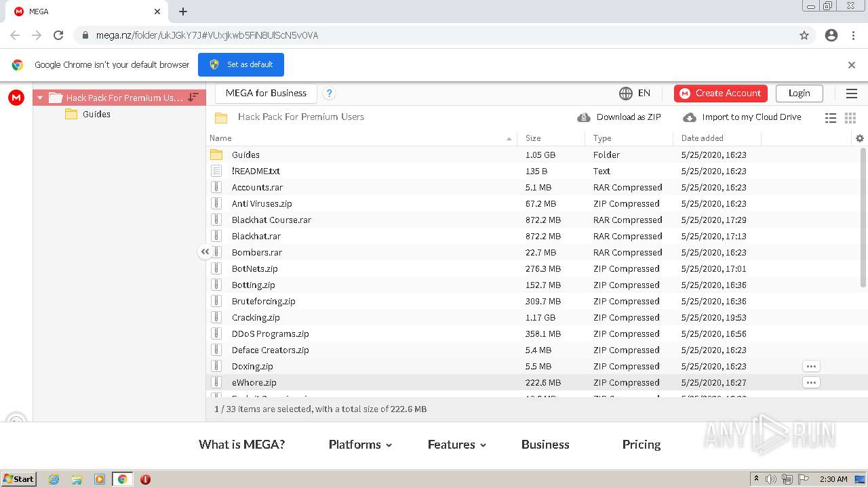Click Import to my Cloud Drive
The height and width of the screenshot is (488, 868).
coord(742,117)
